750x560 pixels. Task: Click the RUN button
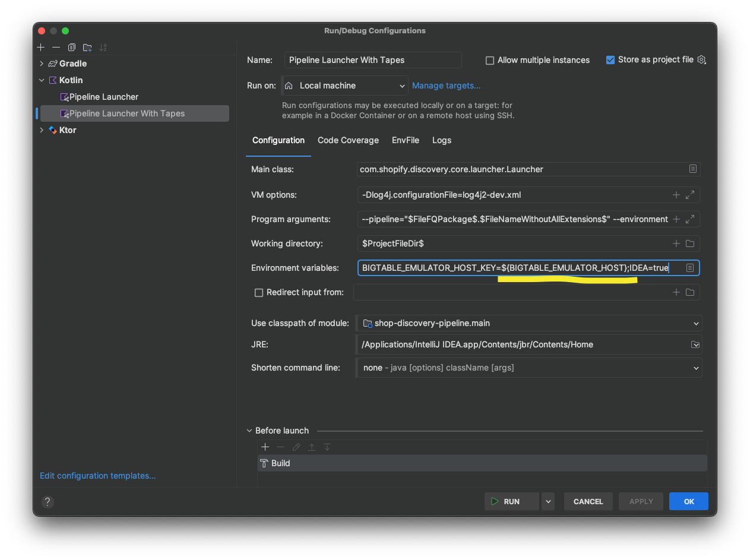[512, 502]
